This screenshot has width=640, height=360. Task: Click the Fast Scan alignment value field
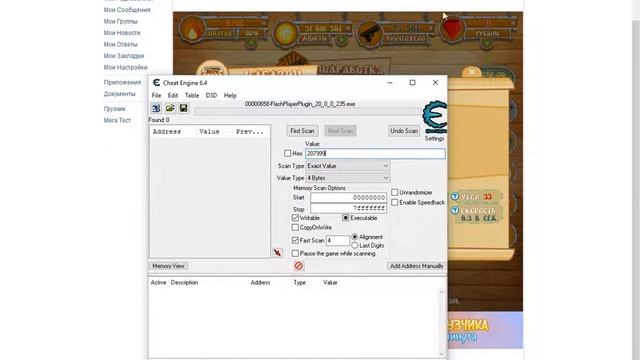click(338, 240)
